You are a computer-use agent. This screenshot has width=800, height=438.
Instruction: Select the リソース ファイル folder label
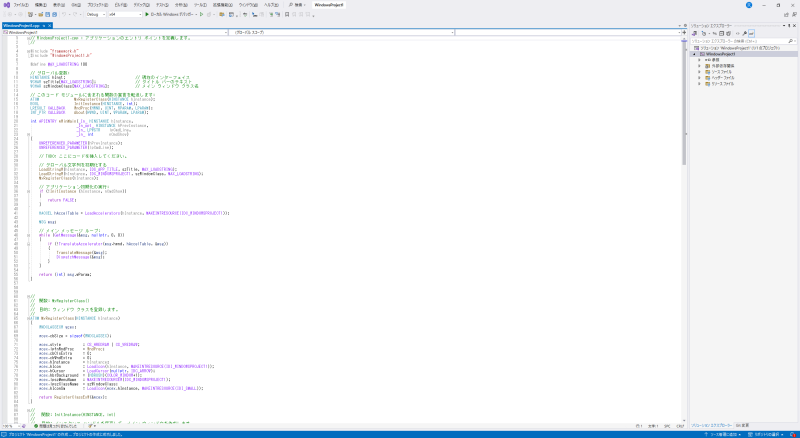722,84
